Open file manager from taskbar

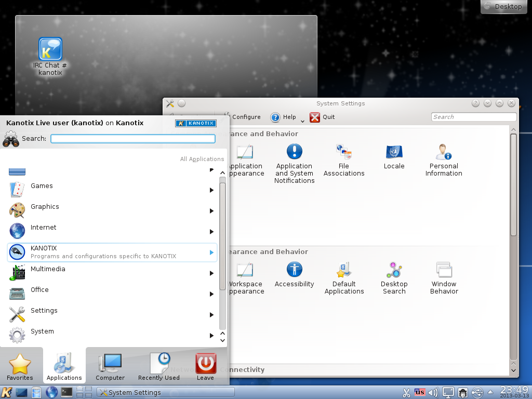click(x=36, y=393)
